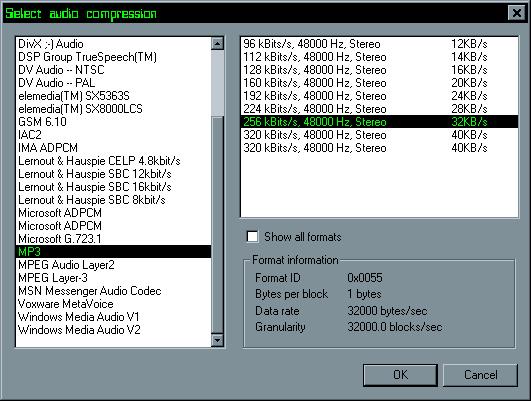Choose Lernout & Hauspie SBC 8kbit/s

113,200
